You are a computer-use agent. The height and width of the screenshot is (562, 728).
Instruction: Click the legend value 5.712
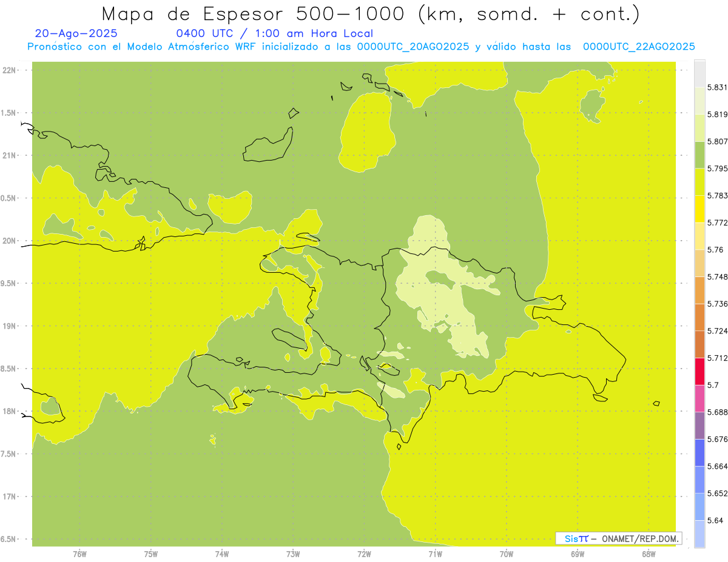pos(717,358)
